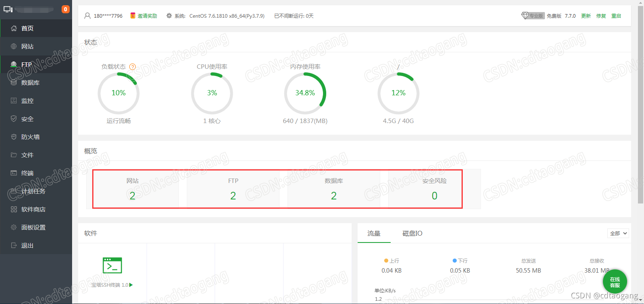Click the gear icon beside 系统
Image resolution: width=644 pixels, height=304 pixels.
pyautogui.click(x=169, y=16)
